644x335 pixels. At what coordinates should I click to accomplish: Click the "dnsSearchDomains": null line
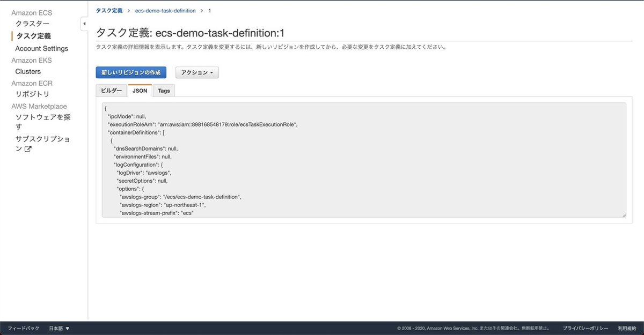pos(145,148)
